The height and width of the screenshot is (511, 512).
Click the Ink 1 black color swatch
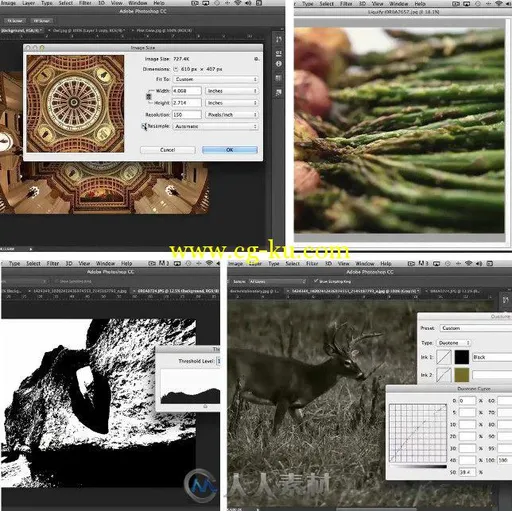tap(462, 357)
